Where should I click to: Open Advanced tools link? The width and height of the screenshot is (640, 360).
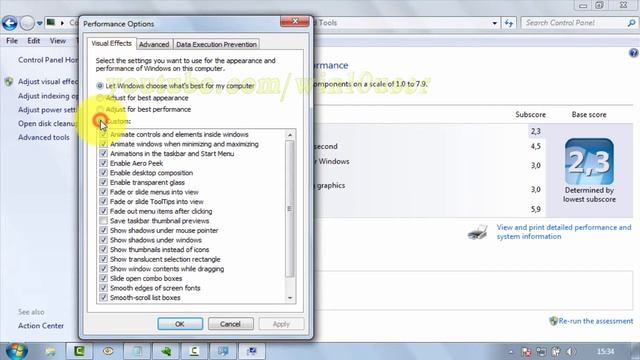44,138
